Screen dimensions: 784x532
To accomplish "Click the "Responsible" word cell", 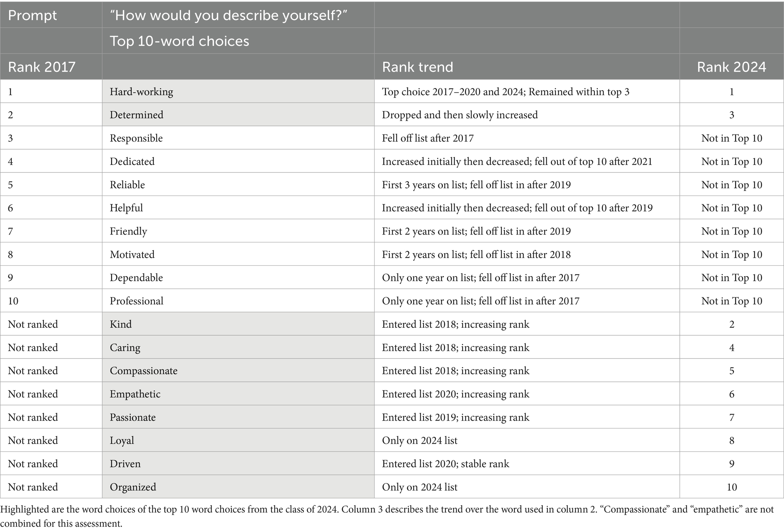I will (136, 138).
